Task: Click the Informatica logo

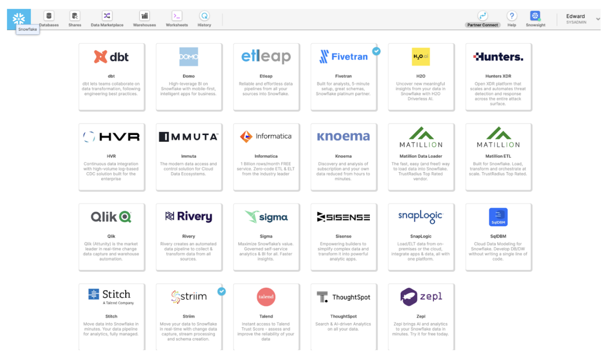Action: 266,136
